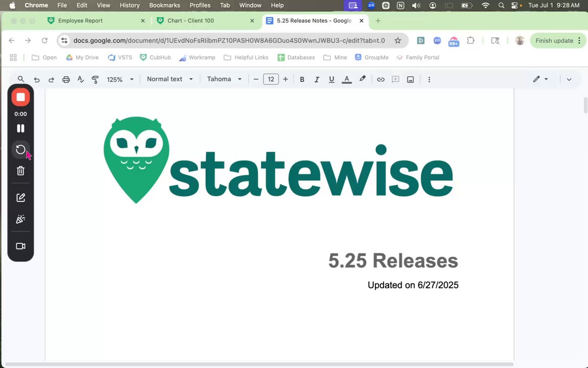Expand the Helpful Links bookmark folder

246,57
